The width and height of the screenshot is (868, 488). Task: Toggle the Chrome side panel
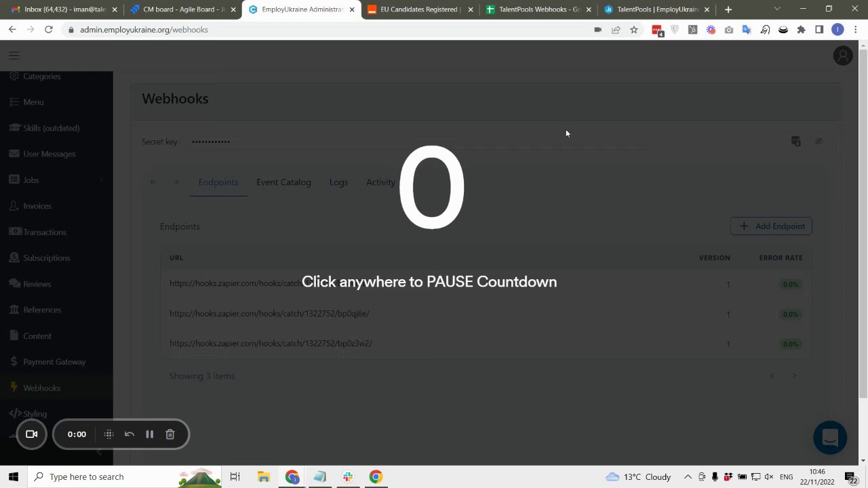click(x=819, y=30)
